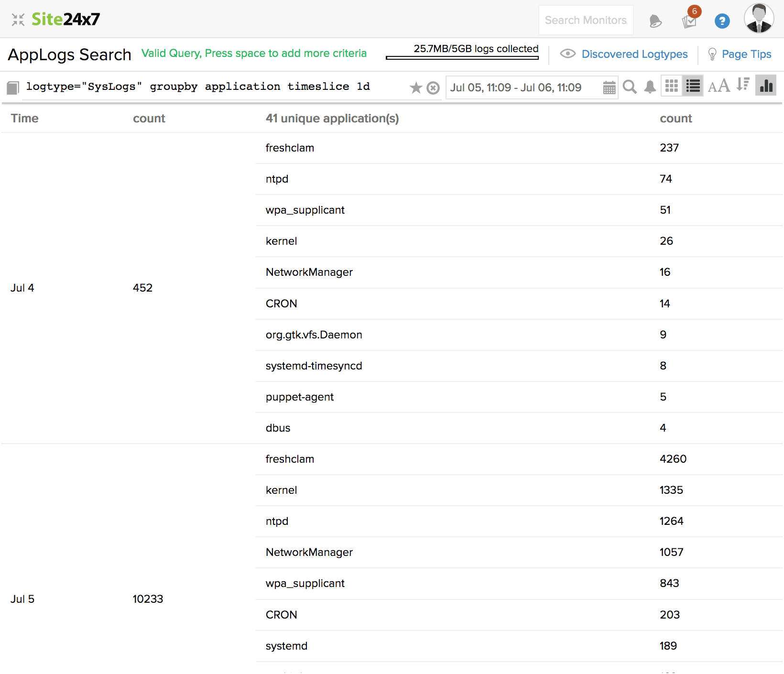Screen dimensions: 784x674
Task: Click the sort order icon
Action: pyautogui.click(x=742, y=85)
